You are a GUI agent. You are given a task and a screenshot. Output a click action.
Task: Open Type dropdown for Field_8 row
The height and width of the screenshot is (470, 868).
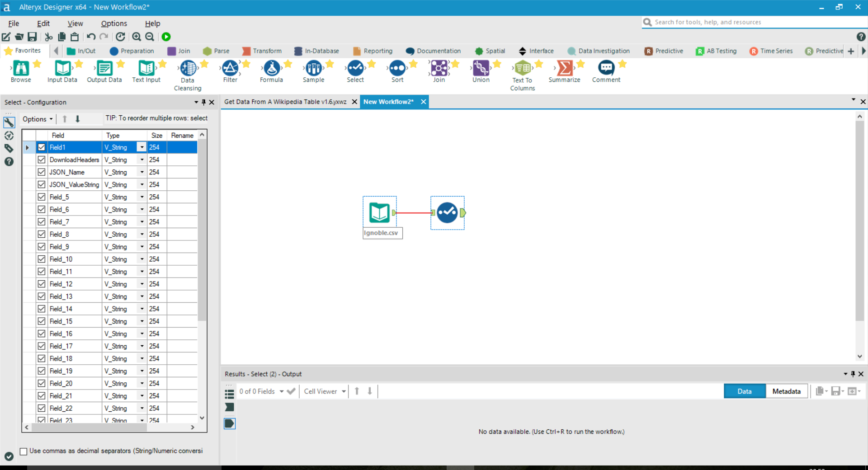pos(142,234)
